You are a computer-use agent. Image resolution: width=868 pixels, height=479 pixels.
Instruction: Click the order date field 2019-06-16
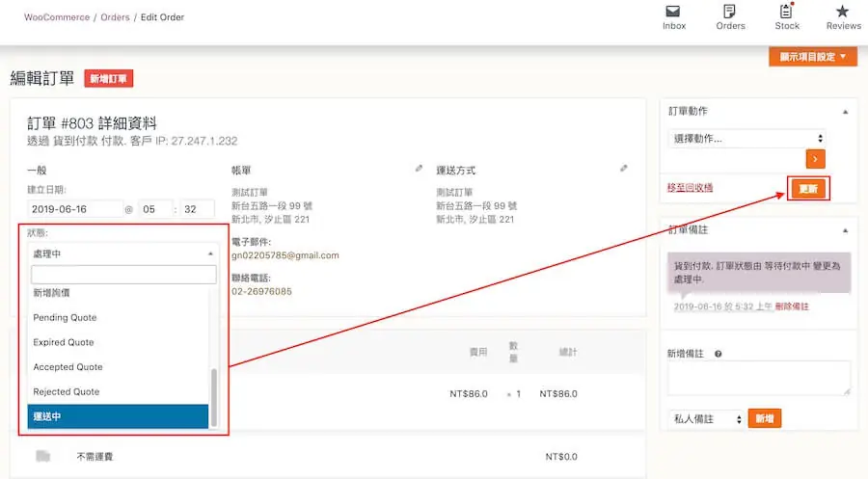point(75,209)
